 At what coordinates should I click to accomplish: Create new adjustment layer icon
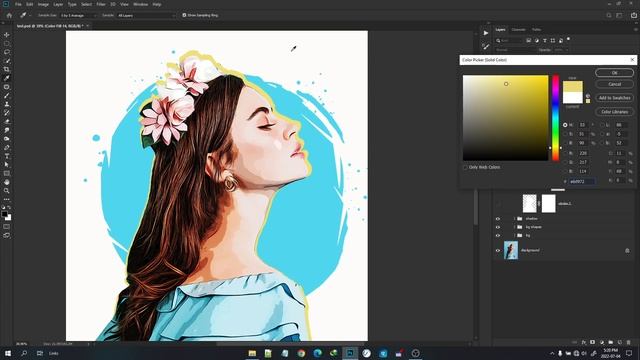(x=602, y=342)
